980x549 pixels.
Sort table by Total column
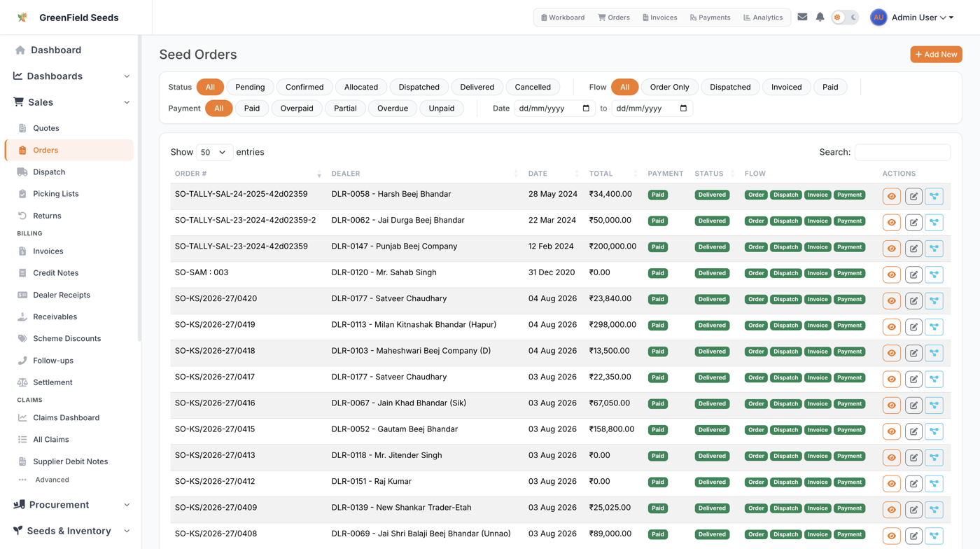pos(613,174)
